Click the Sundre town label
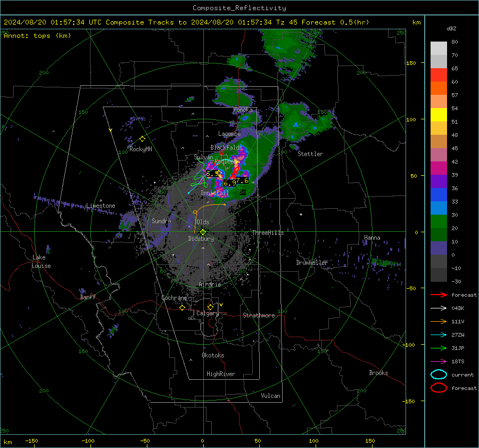 (x=161, y=221)
